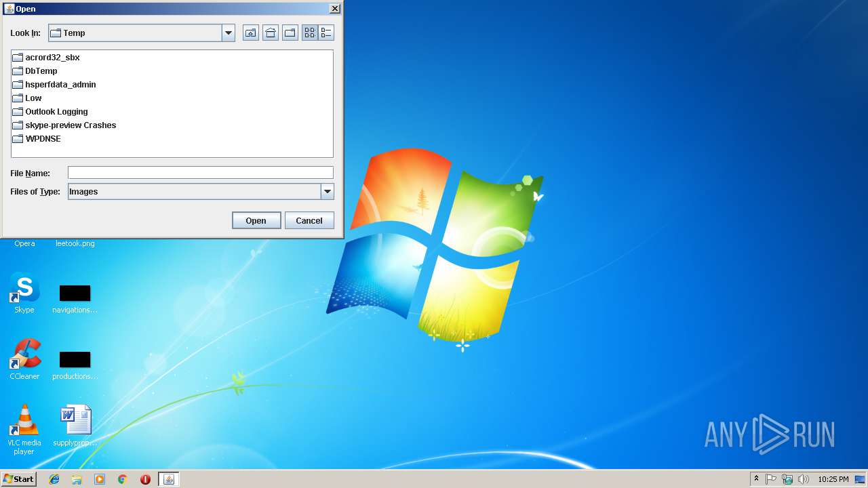Screen dimensions: 868x488
Task: Switch to List view
Action: click(x=310, y=33)
